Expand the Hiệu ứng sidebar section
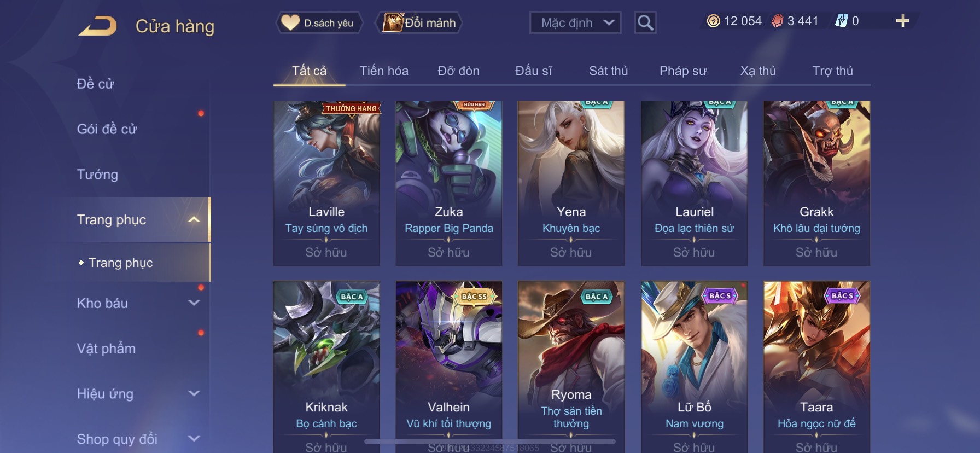Image resolution: width=980 pixels, height=453 pixels. (194, 394)
